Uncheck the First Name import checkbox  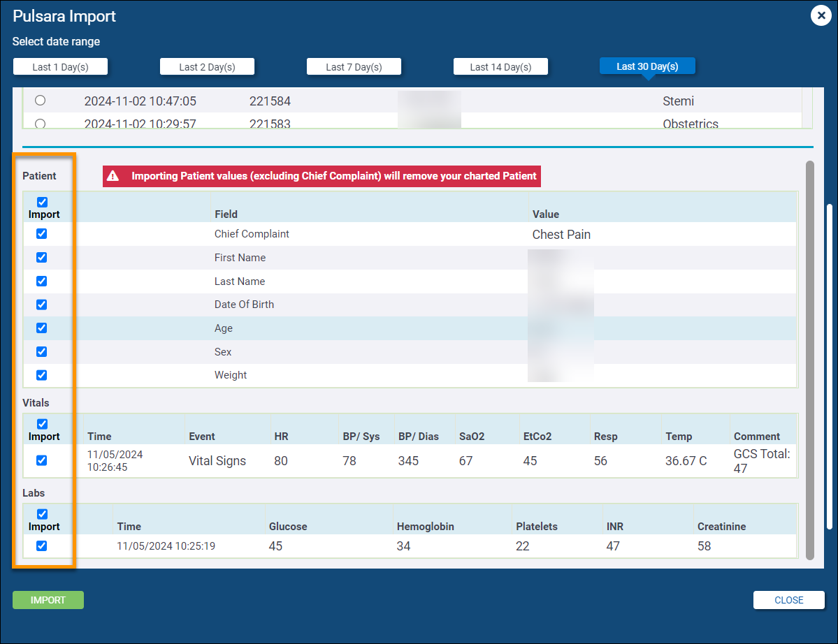(42, 258)
